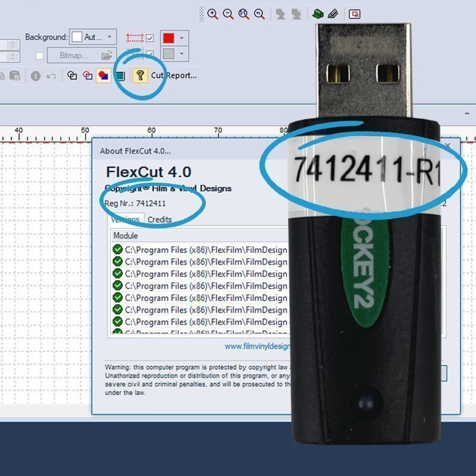Select the zoom-to-fit magnifier icon
Viewport: 476px width, 476px height.
[x=243, y=14]
